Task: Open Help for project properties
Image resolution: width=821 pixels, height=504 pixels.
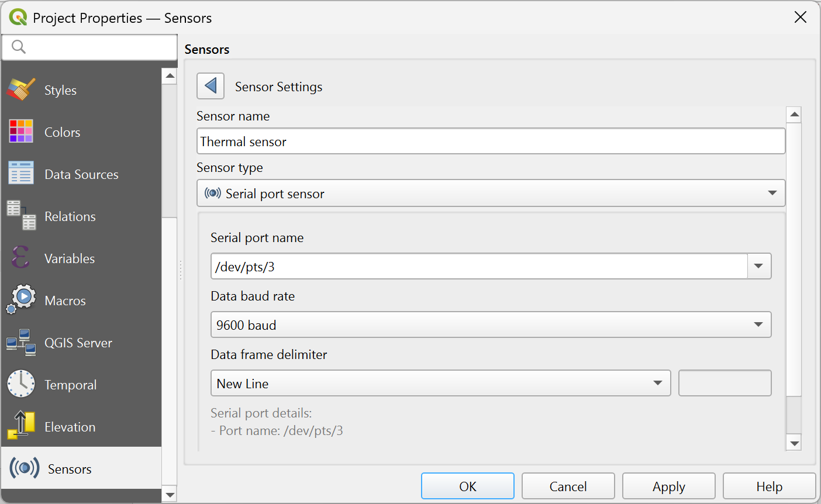Action: [x=768, y=486]
